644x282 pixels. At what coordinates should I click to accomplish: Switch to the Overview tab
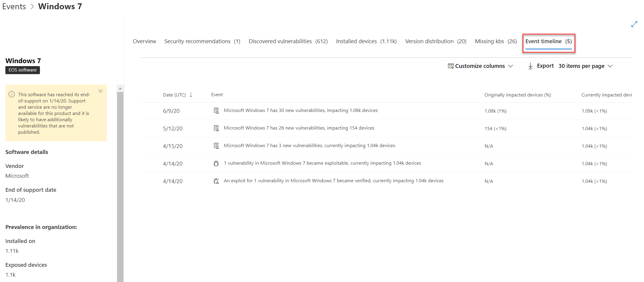144,41
